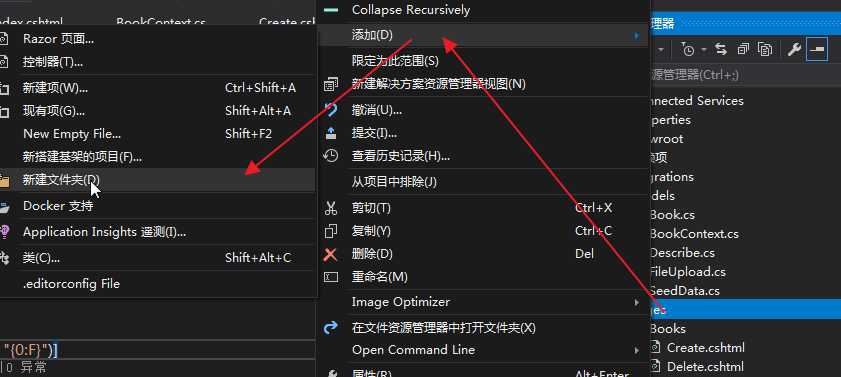Click the new Solution Explorer view icon
The image size is (841, 377).
[x=331, y=84]
